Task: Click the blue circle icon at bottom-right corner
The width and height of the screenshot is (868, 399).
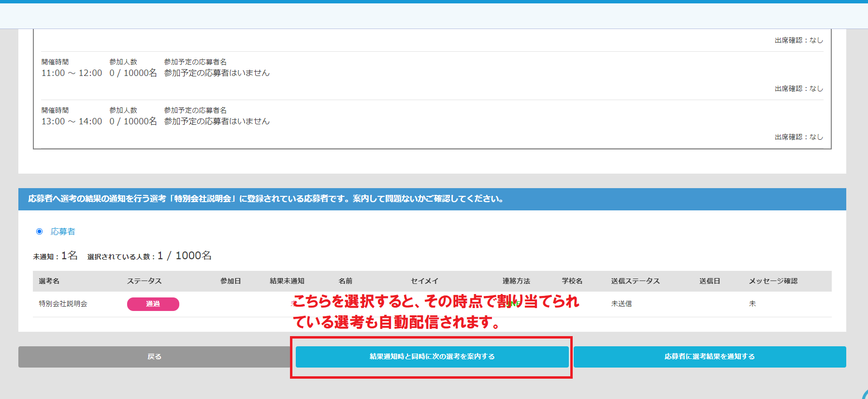Action: (864, 394)
